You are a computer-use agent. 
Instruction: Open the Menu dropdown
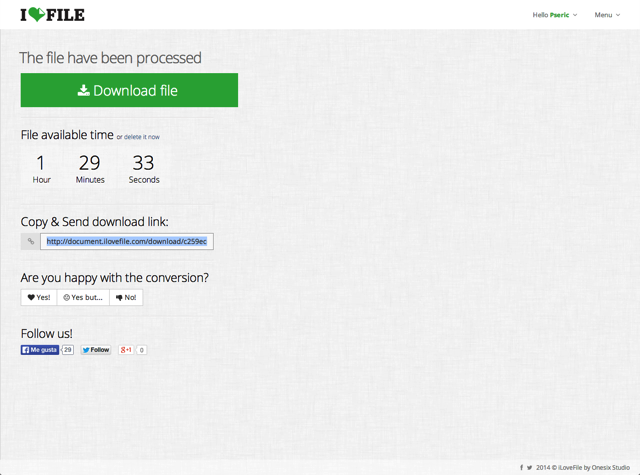607,15
